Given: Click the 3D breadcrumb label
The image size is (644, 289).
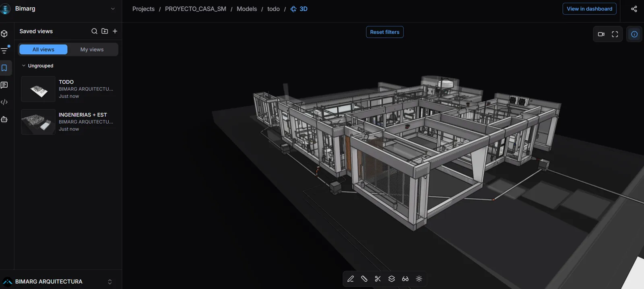Looking at the screenshot, I should (303, 9).
